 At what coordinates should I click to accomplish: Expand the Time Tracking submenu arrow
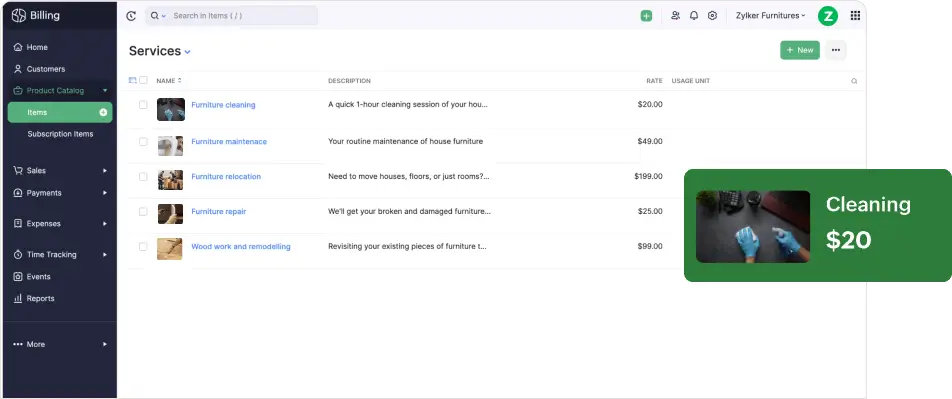pos(105,254)
